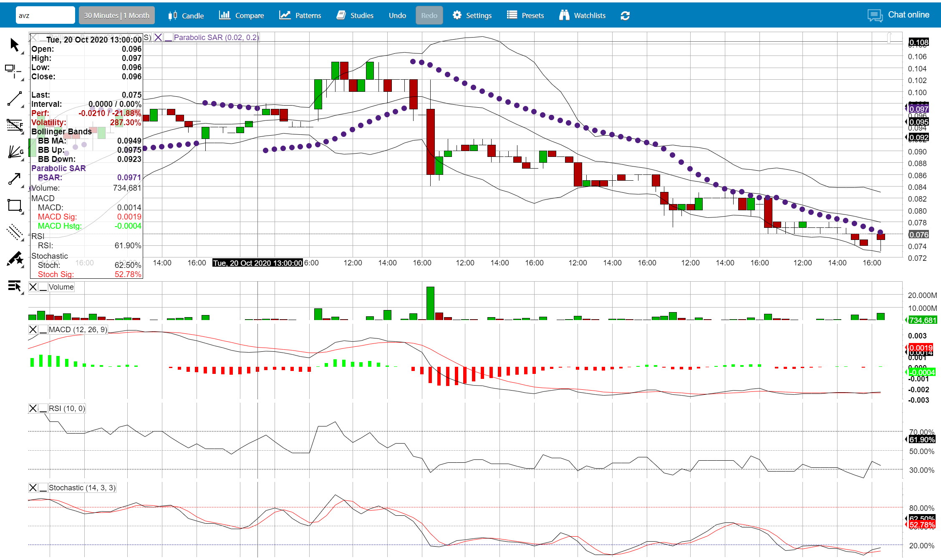
Task: Click the tallest green volume bar
Action: pyautogui.click(x=430, y=303)
